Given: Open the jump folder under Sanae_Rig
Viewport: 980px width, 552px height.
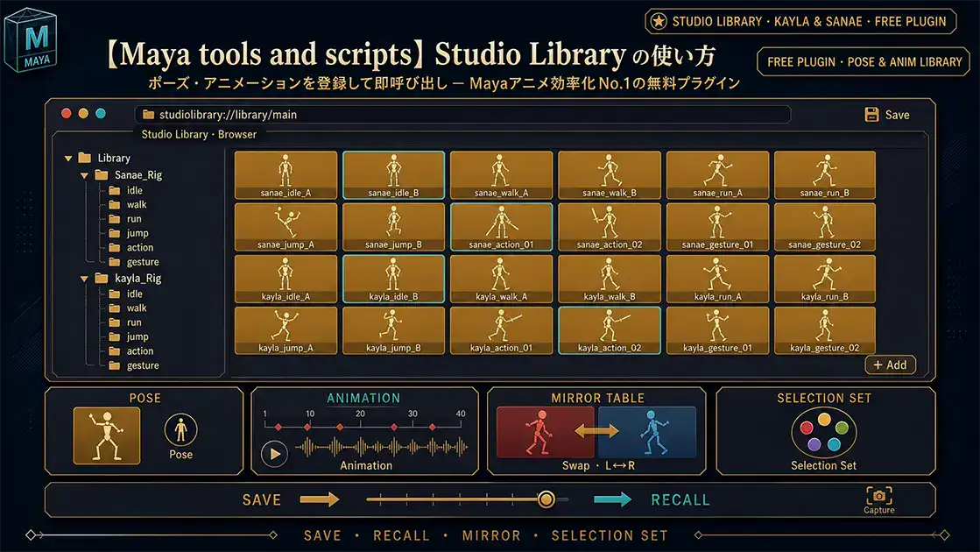Looking at the screenshot, I should coord(129,233).
